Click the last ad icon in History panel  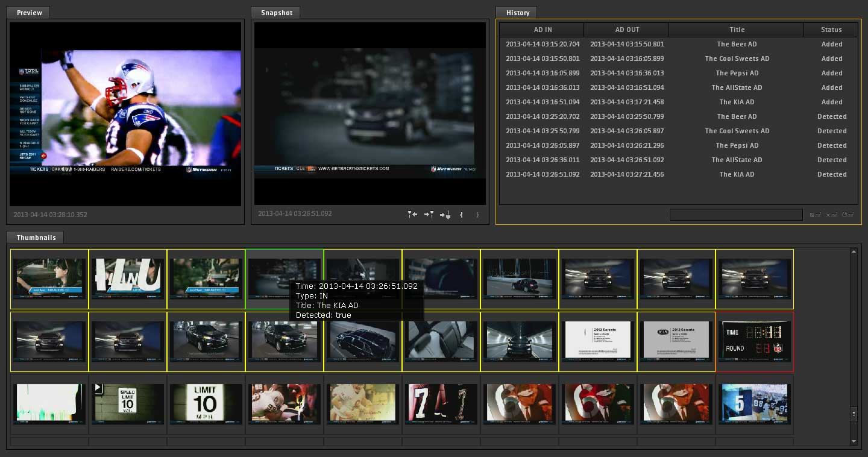pyautogui.click(x=848, y=215)
